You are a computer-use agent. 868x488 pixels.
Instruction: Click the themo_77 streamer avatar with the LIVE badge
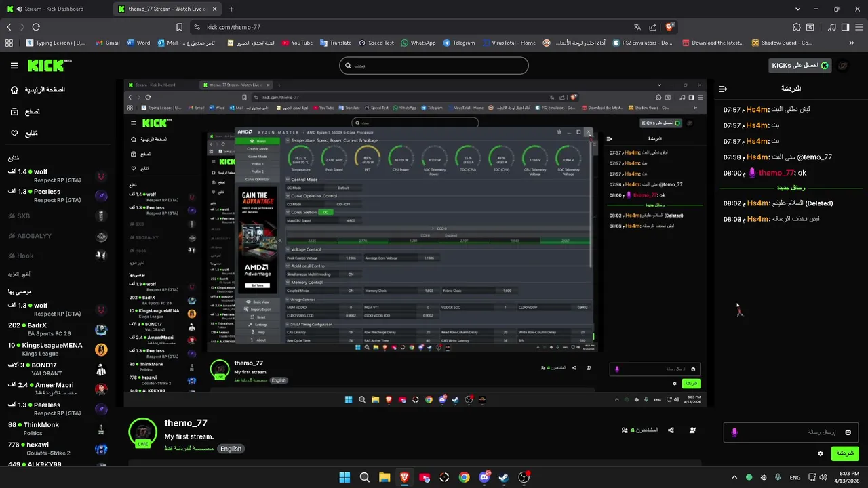143,432
